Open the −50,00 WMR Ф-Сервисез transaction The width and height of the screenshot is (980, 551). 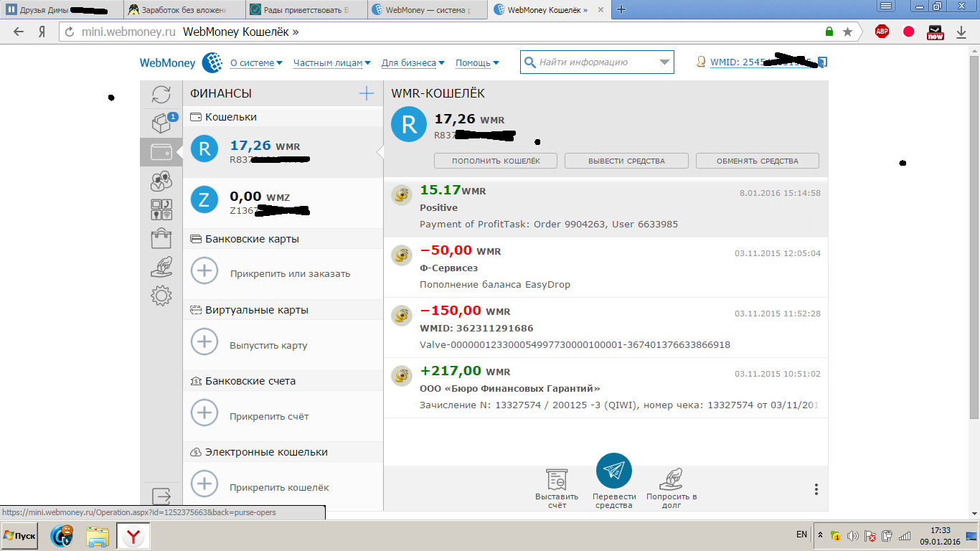coord(606,268)
